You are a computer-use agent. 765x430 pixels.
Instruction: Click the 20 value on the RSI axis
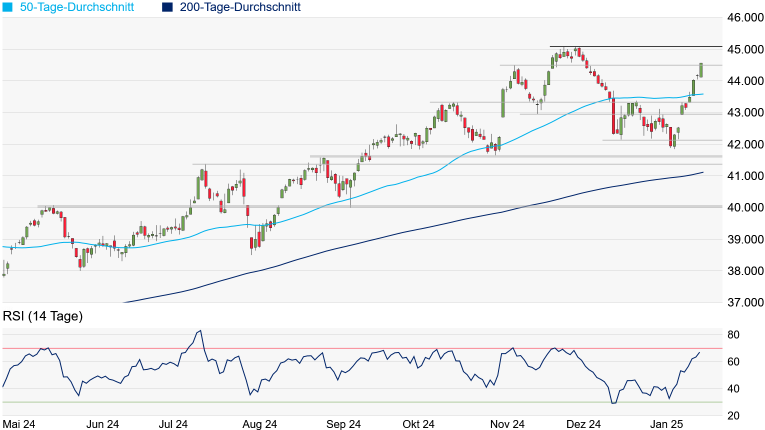(733, 416)
